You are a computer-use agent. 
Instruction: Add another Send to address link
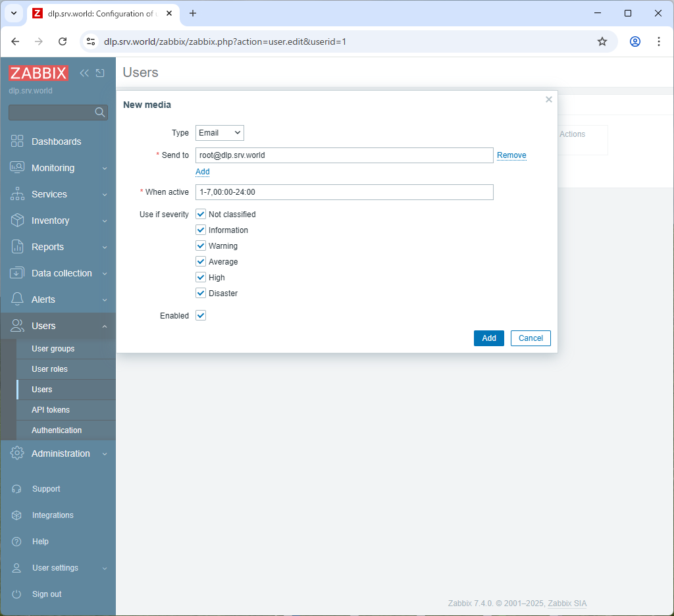[x=203, y=172]
